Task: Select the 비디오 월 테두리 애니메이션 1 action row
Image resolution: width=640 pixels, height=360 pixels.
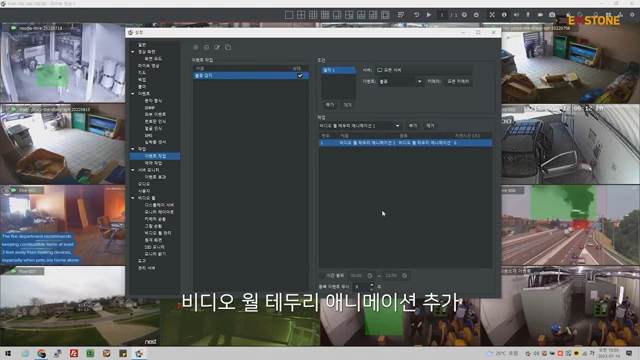Action: point(405,143)
